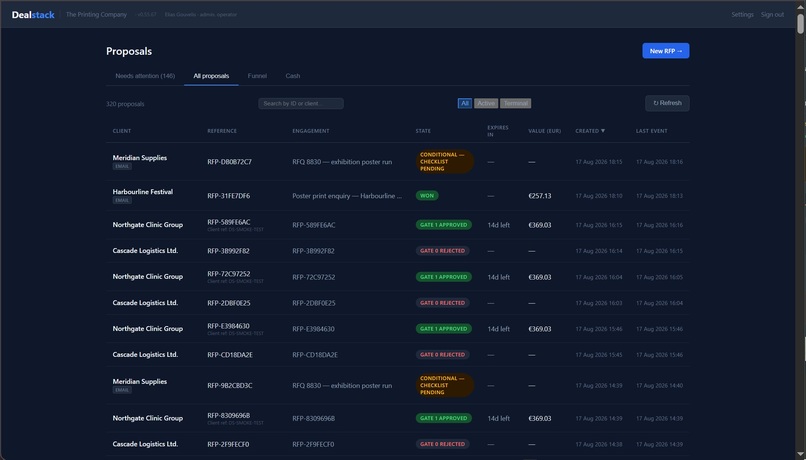Click Conditional Checklist Pending badge for RFP-9B2CBD3C
The height and width of the screenshot is (460, 806).
coord(445,385)
